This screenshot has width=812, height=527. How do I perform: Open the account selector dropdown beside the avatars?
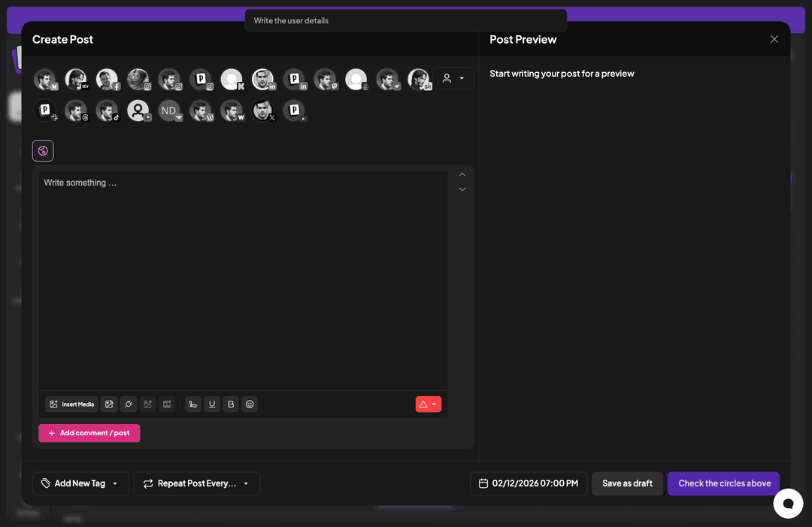453,78
